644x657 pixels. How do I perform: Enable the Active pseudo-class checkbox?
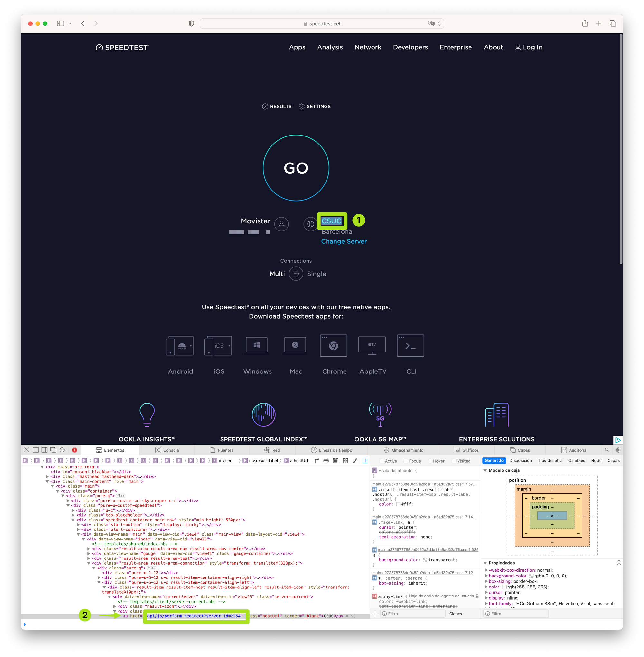382,461
